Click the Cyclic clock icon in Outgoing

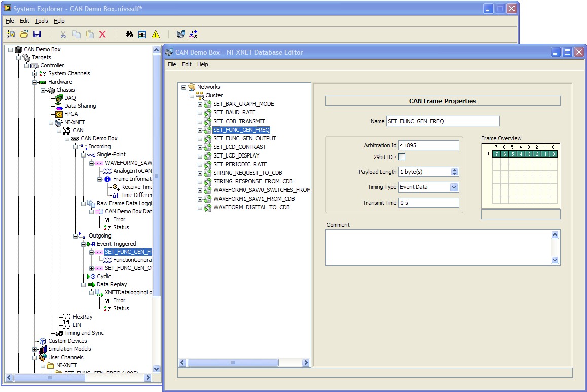tap(93, 276)
